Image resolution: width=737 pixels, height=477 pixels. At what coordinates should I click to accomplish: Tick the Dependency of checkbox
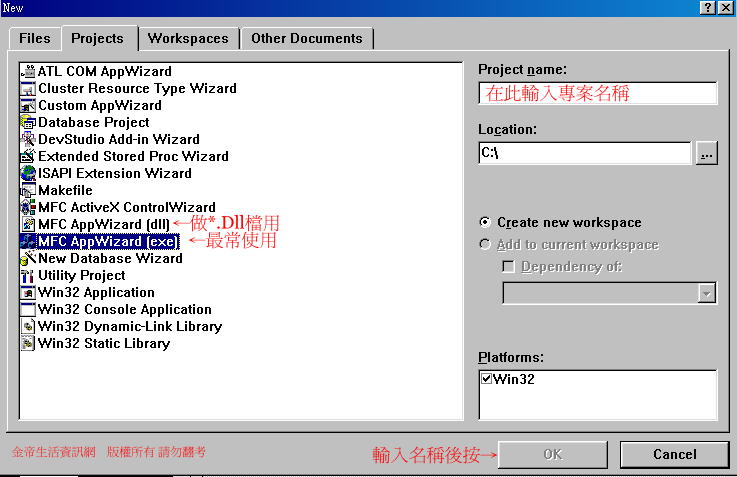pyautogui.click(x=509, y=266)
